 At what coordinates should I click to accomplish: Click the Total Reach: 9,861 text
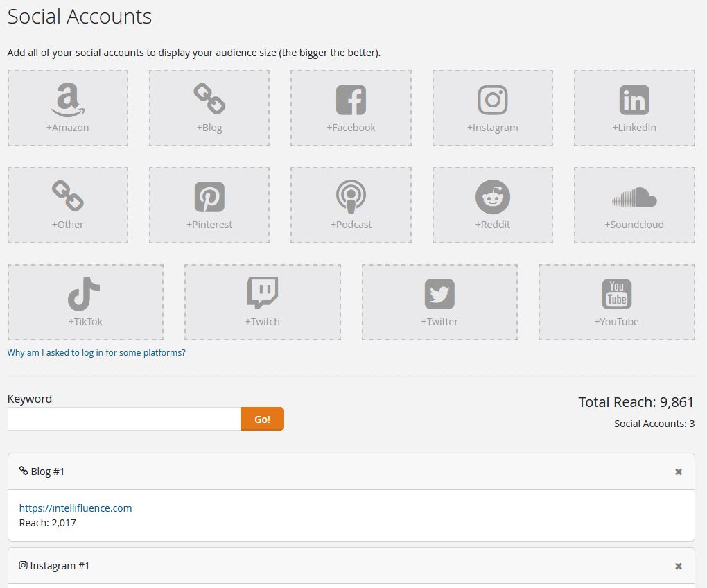click(636, 402)
